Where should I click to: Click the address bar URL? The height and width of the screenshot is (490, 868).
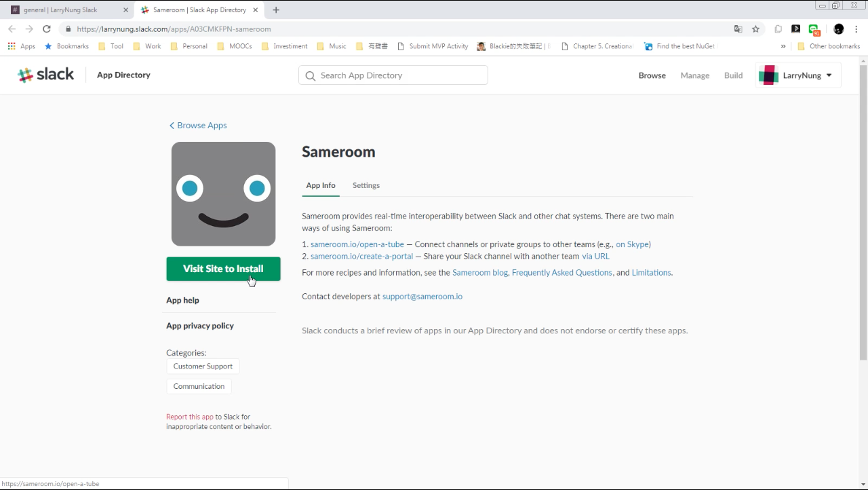[174, 29]
